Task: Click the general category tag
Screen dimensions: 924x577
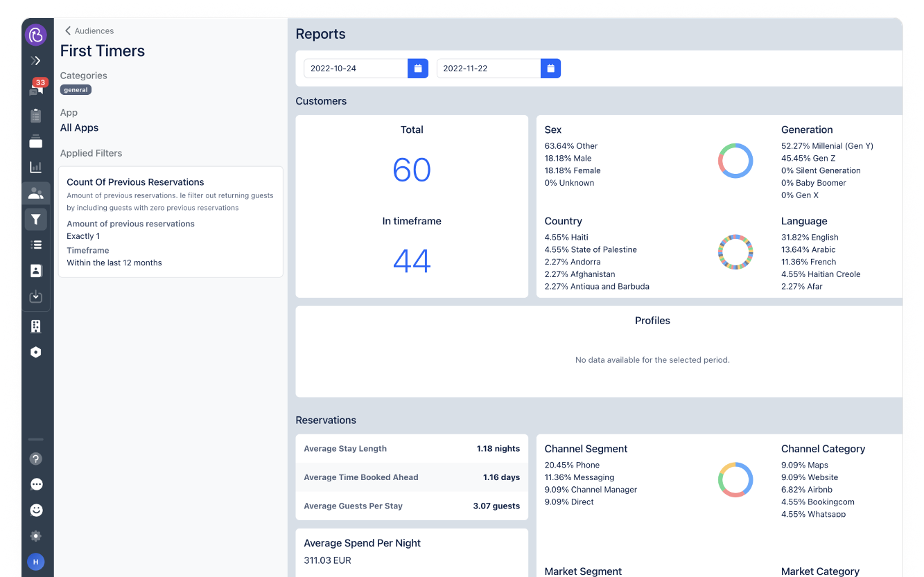Action: tap(76, 90)
